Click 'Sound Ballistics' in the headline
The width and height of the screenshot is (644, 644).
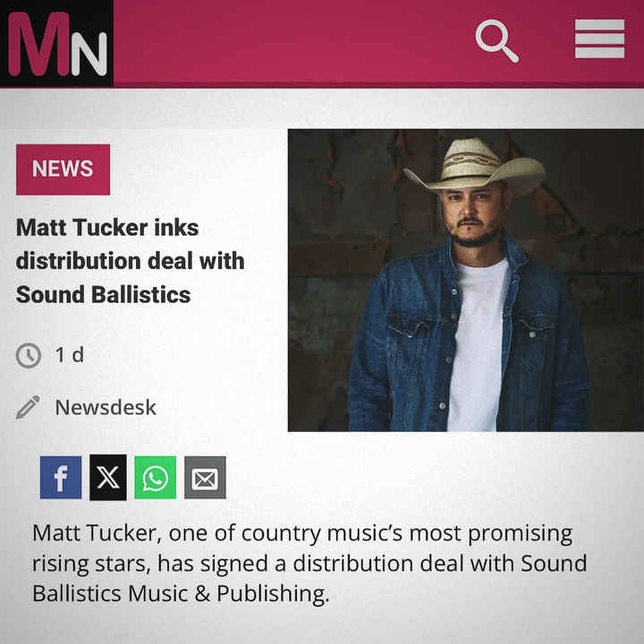pos(103,294)
